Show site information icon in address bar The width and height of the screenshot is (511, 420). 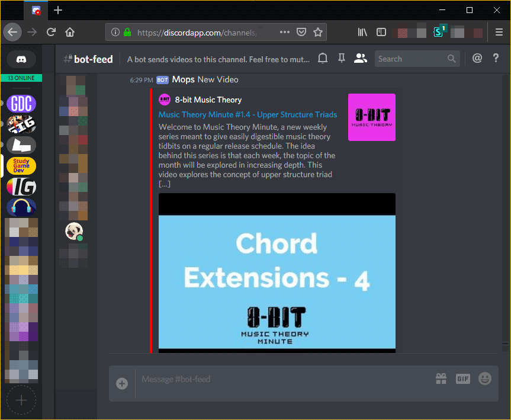coord(115,32)
